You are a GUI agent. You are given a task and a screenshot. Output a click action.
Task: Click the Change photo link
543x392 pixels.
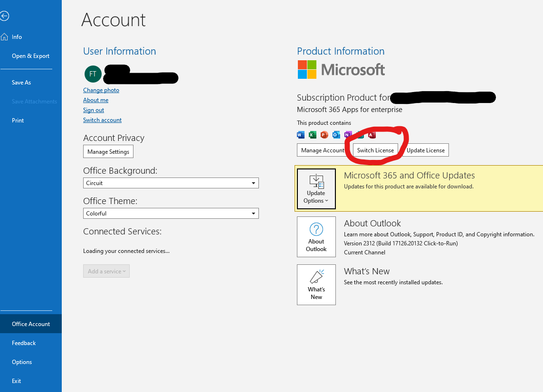click(101, 90)
